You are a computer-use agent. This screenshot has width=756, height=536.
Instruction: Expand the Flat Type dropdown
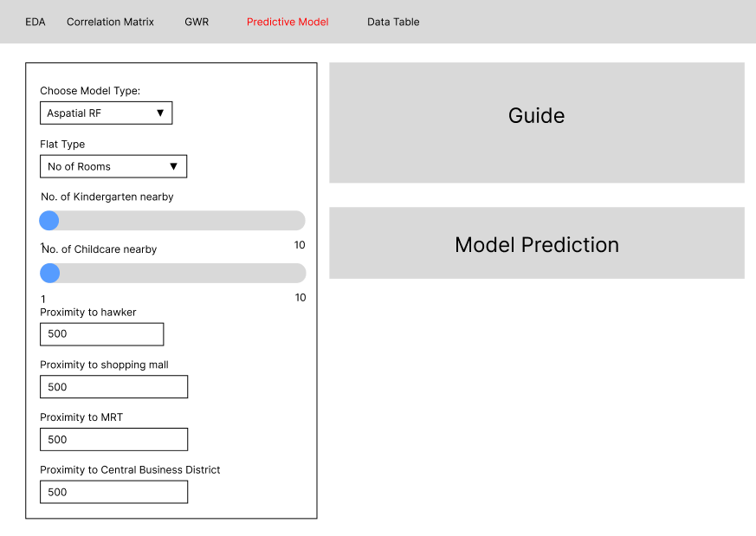113,166
